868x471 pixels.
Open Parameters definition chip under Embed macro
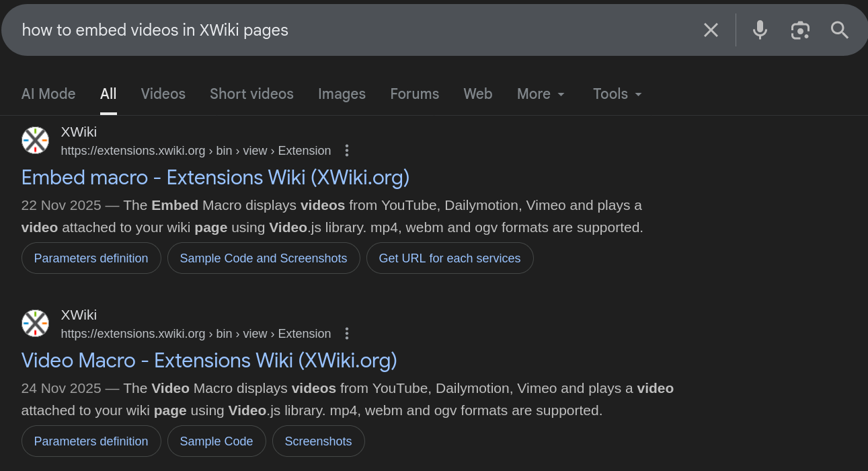point(91,258)
